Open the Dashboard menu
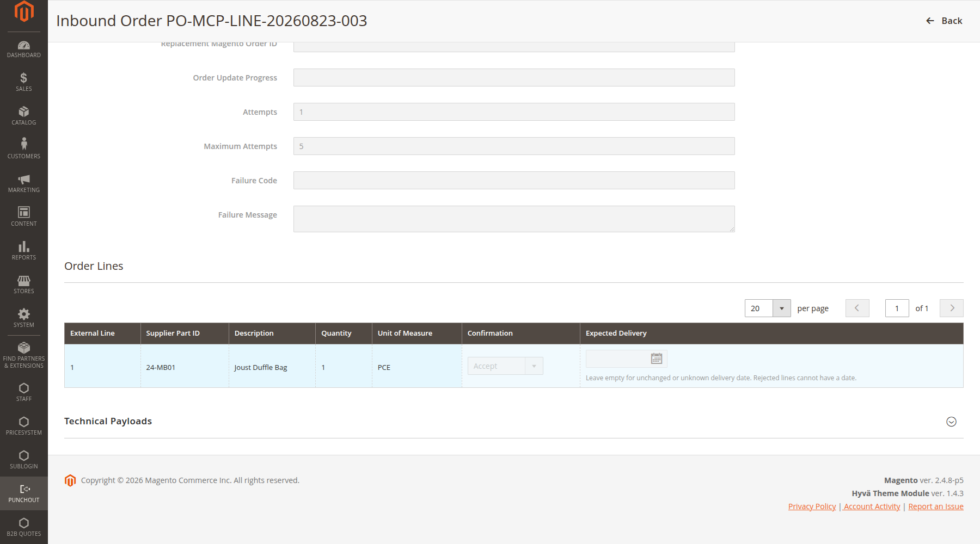The image size is (980, 544). pyautogui.click(x=24, y=49)
